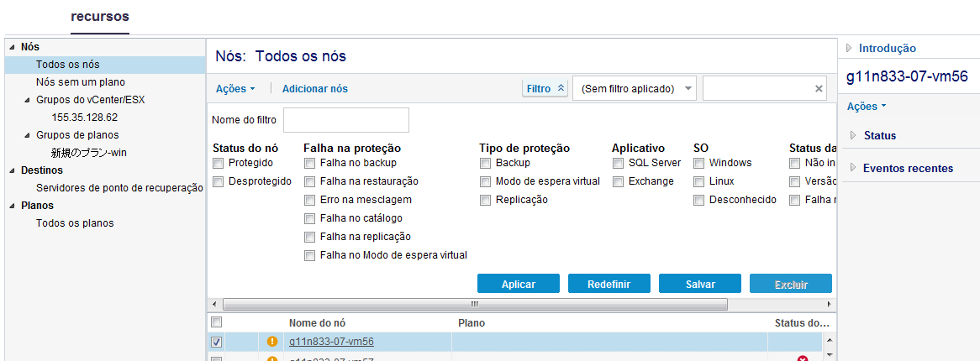The image size is (980, 361).
Task: Check the Falha na replicação option
Action: pyautogui.click(x=308, y=238)
